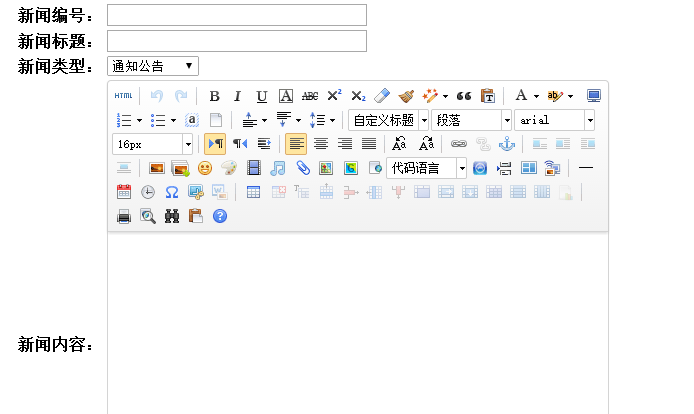Toggle bold formatting
Viewport: 694px width, 414px height.
[x=215, y=96]
